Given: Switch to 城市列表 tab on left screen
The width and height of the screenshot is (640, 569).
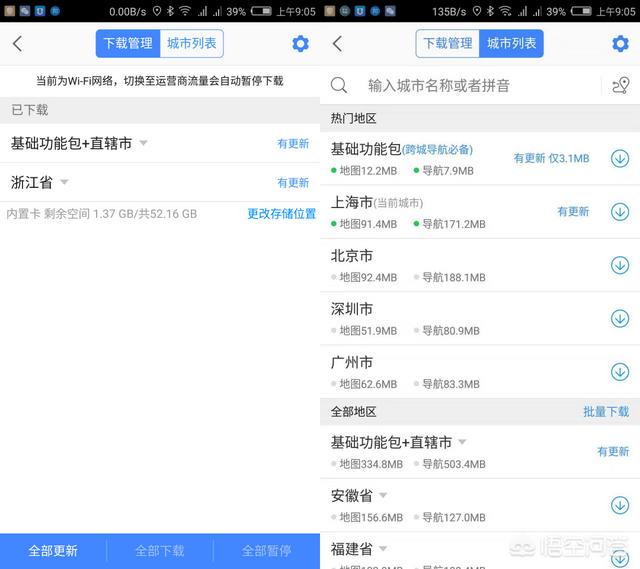Looking at the screenshot, I should click(191, 44).
